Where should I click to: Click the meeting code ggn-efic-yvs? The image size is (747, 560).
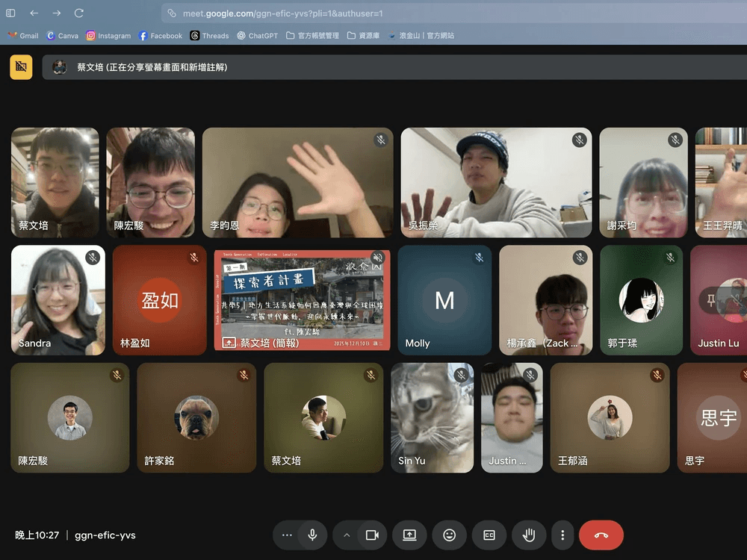[105, 535]
